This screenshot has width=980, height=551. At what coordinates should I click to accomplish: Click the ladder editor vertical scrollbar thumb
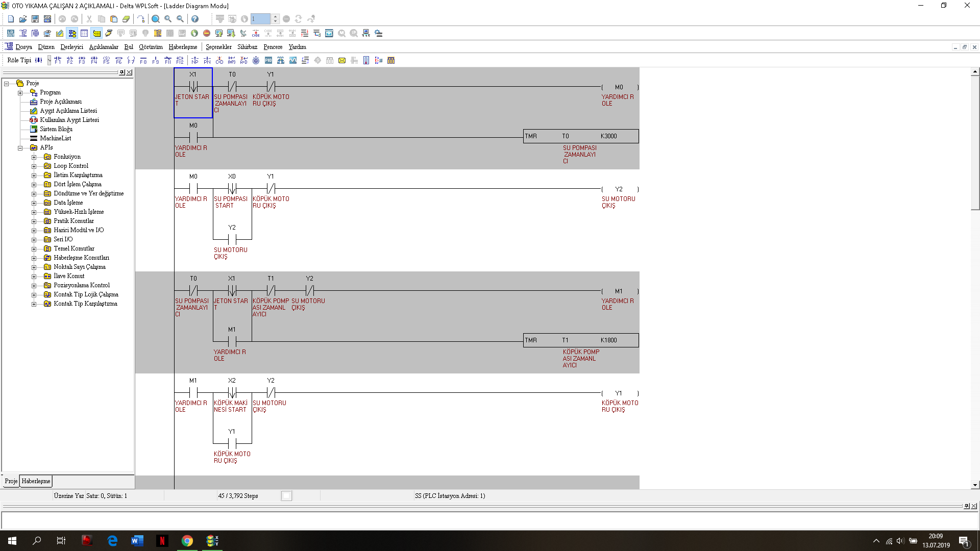[975, 143]
